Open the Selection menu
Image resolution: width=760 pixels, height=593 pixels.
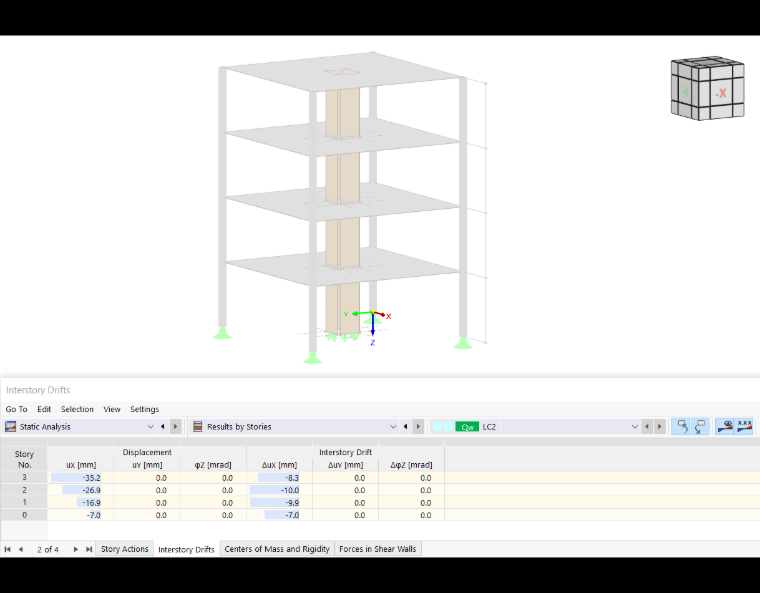click(x=77, y=409)
